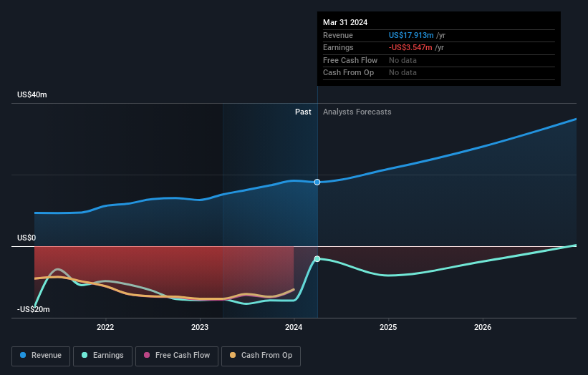
Task: Click the Free Cash Flow tooltip row label
Action: (x=350, y=60)
